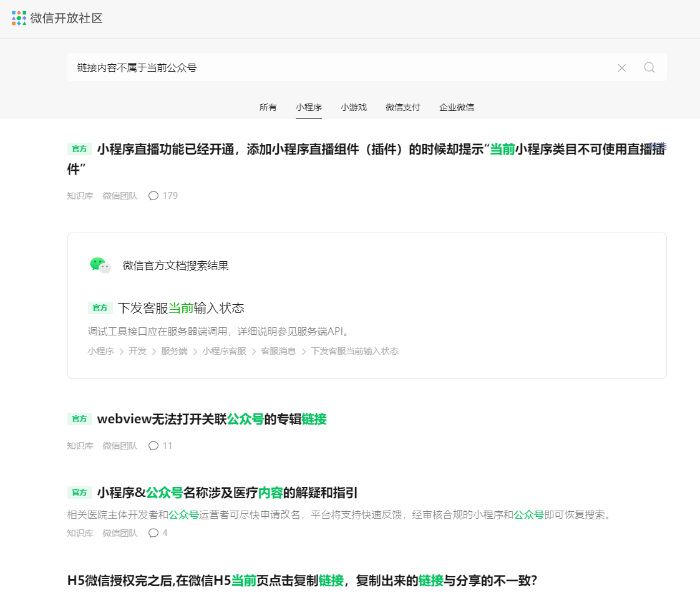Open the 企业微信 tab
The height and width of the screenshot is (596, 700).
(456, 107)
